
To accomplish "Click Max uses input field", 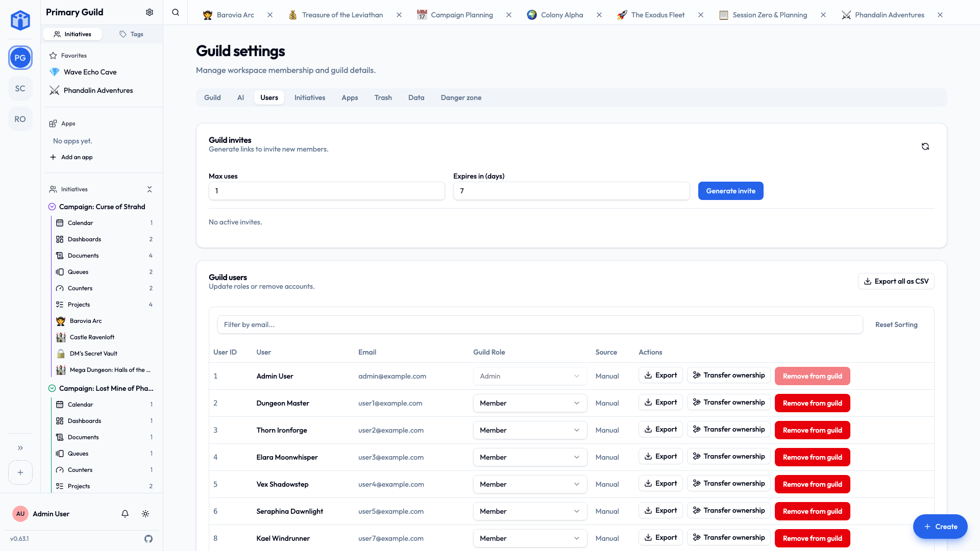I will pos(327,191).
